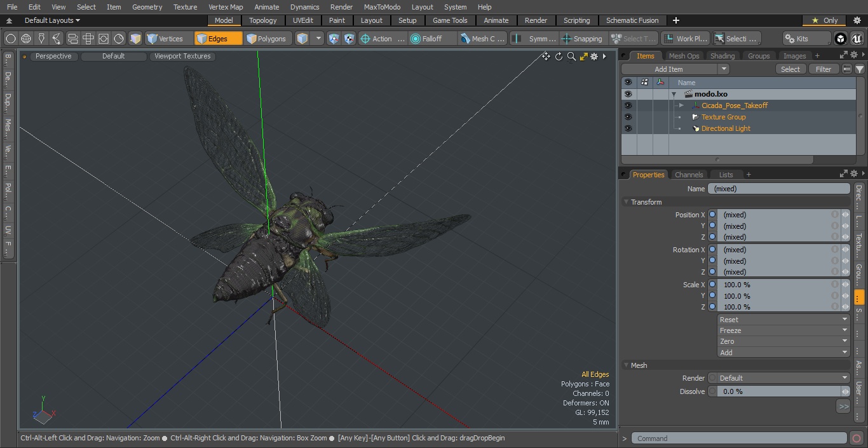This screenshot has height=448, width=868.
Task: Switch to the UVEdit layout tab
Action: [x=302, y=20]
